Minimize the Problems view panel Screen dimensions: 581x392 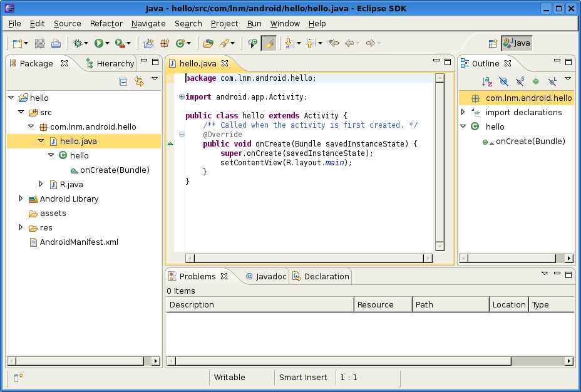[x=557, y=274]
